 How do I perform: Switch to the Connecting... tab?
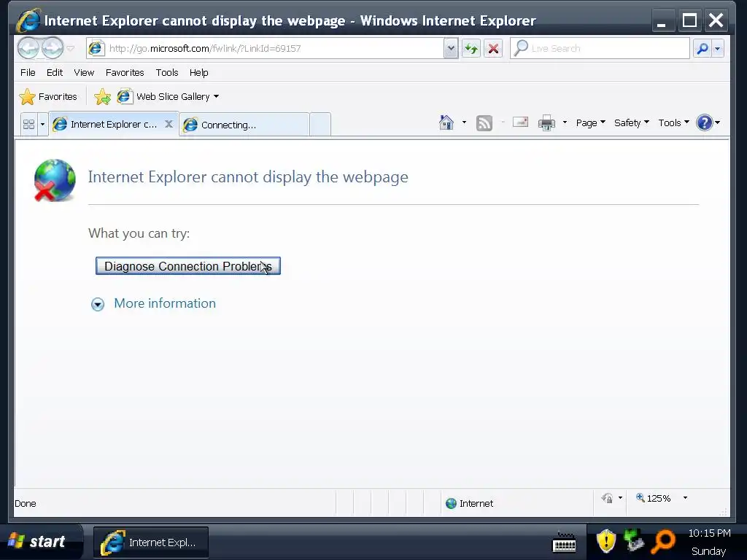coord(244,125)
